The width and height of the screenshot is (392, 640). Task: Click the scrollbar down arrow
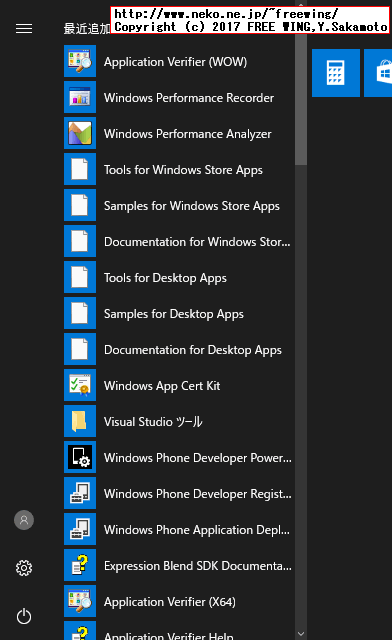(301, 633)
